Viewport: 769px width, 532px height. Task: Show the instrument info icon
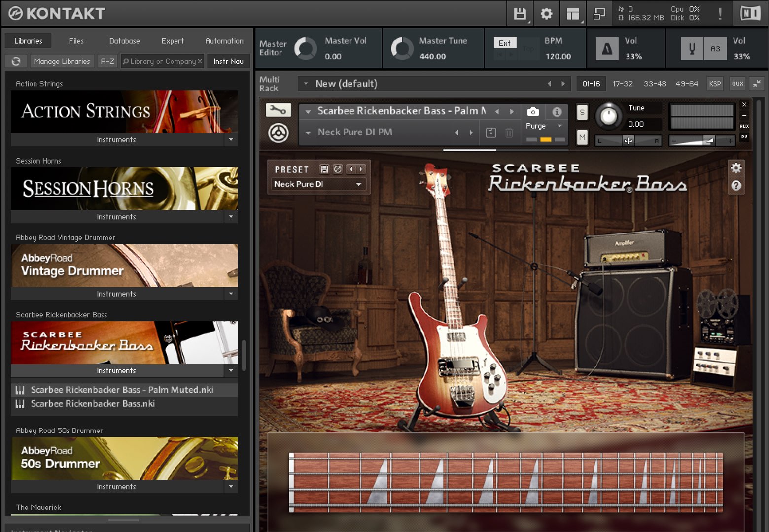pyautogui.click(x=557, y=112)
